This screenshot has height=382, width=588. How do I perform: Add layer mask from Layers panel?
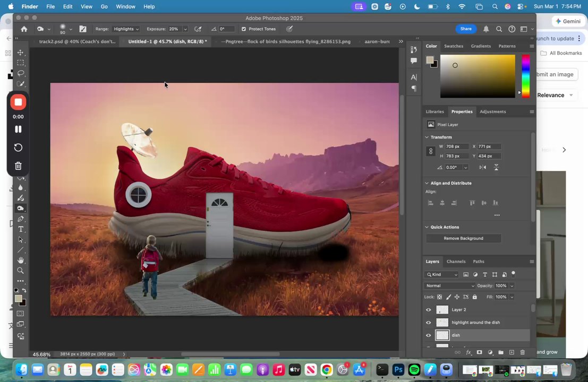pos(479,352)
